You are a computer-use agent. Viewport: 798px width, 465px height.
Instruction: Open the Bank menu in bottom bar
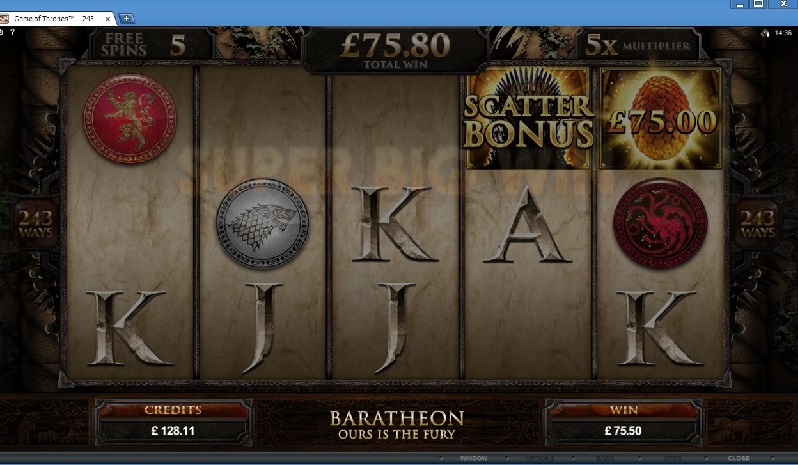coord(605,458)
